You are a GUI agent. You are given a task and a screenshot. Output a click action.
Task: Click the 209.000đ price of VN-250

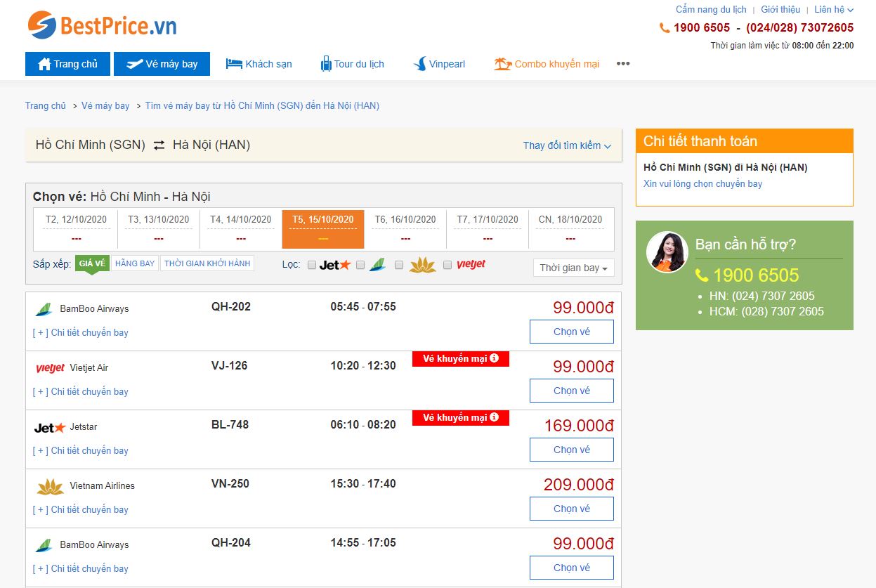pyautogui.click(x=579, y=485)
